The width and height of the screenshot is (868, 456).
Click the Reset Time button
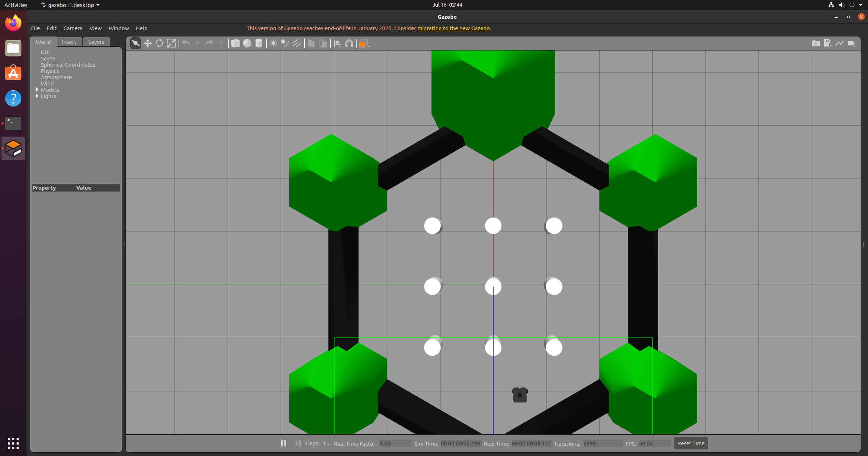click(x=691, y=443)
